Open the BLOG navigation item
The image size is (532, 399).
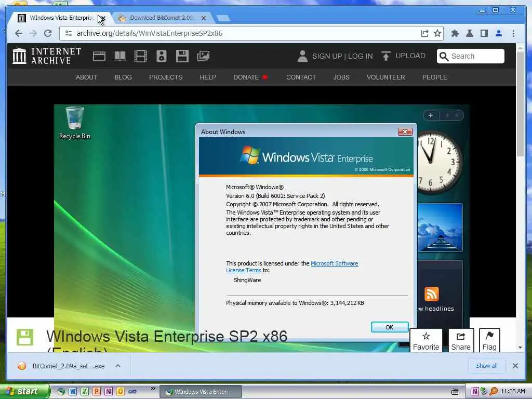coord(123,77)
